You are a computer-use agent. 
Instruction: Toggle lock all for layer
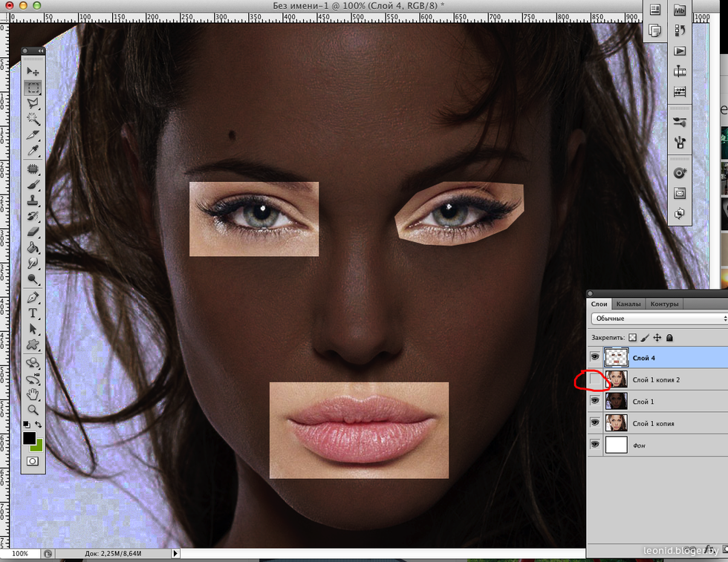[x=669, y=337]
